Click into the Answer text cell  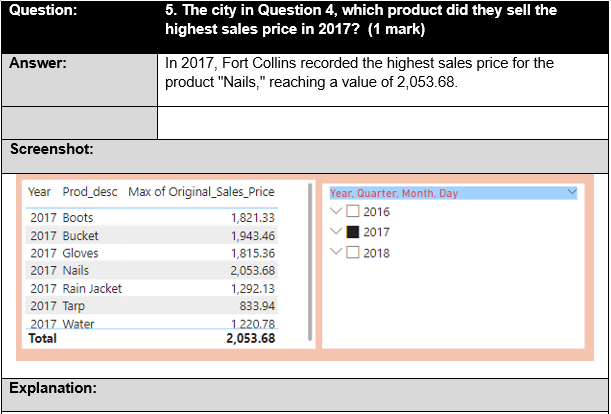pyautogui.click(x=380, y=77)
